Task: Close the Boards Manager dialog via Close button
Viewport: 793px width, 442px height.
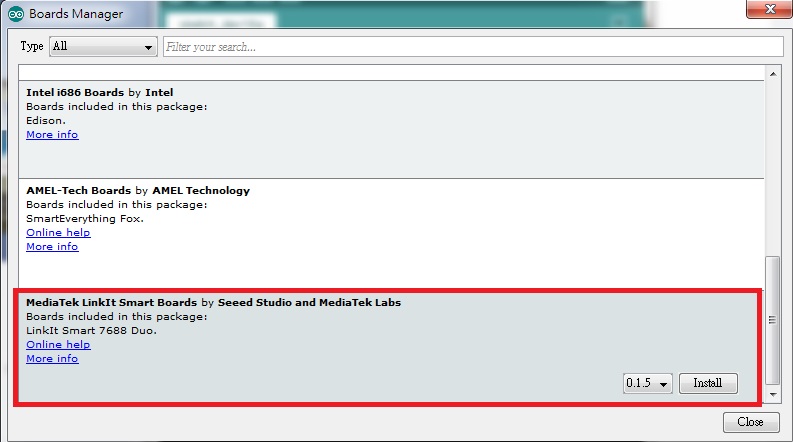Action: click(x=751, y=422)
